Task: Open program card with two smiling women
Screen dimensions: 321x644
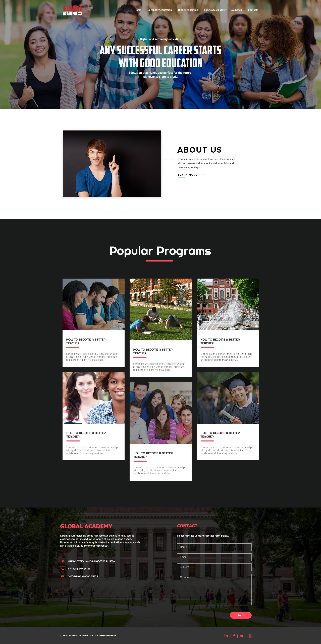Action: (x=93, y=416)
